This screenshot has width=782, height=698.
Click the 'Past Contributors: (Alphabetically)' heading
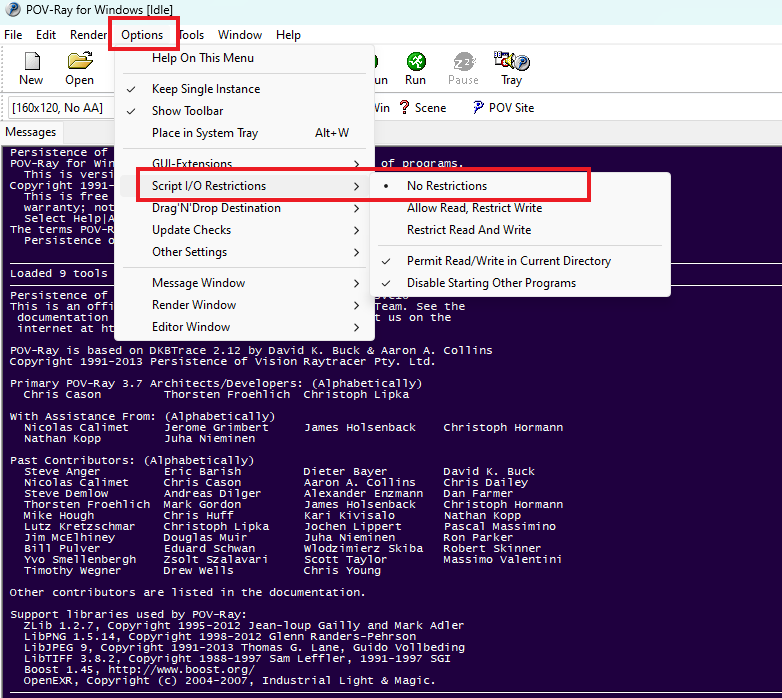[x=132, y=460]
